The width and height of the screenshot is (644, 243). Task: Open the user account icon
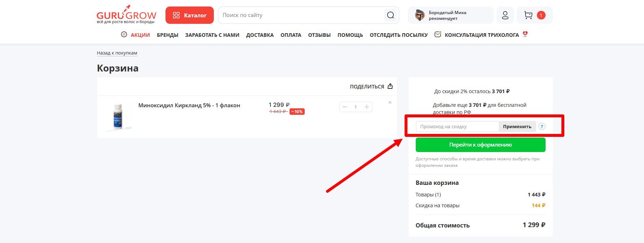505,15
